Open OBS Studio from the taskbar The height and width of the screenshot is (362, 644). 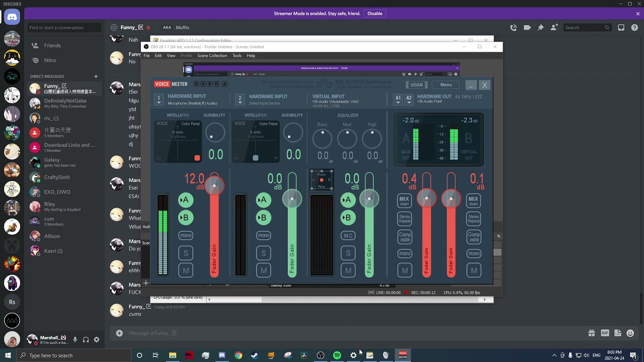[x=320, y=355]
